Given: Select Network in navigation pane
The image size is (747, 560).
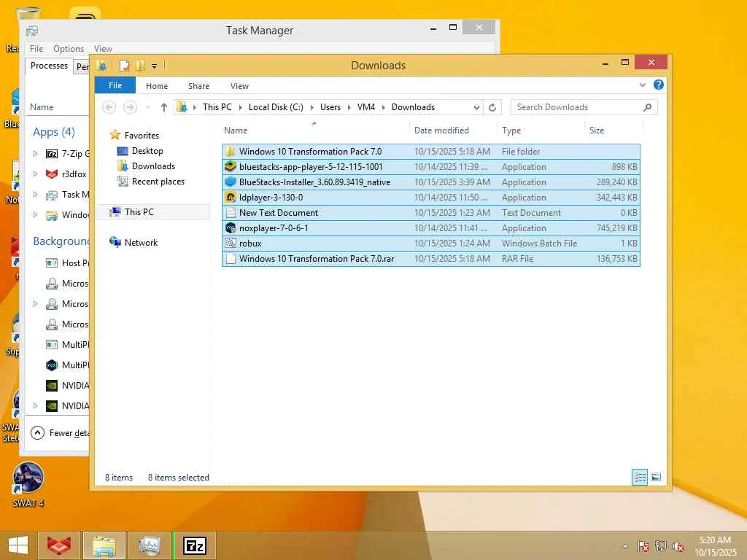Looking at the screenshot, I should click(141, 242).
